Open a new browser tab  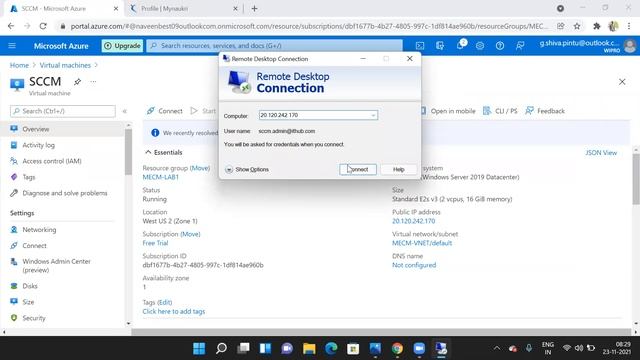point(254,9)
